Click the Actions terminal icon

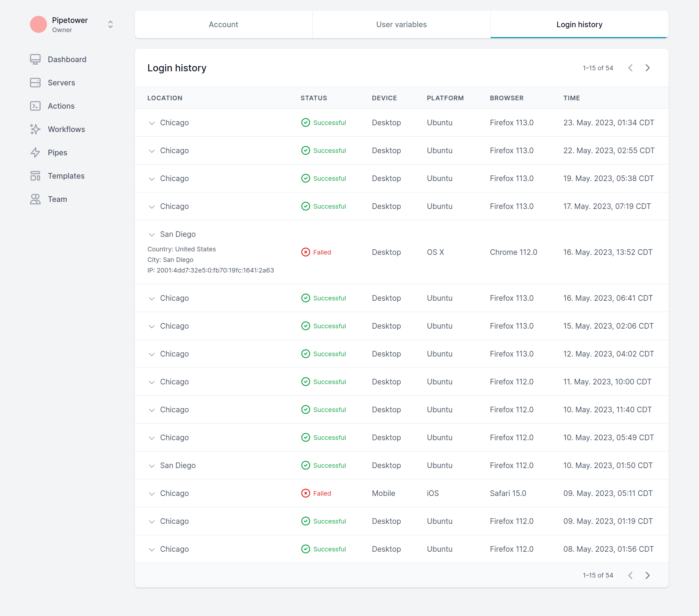[x=35, y=106]
